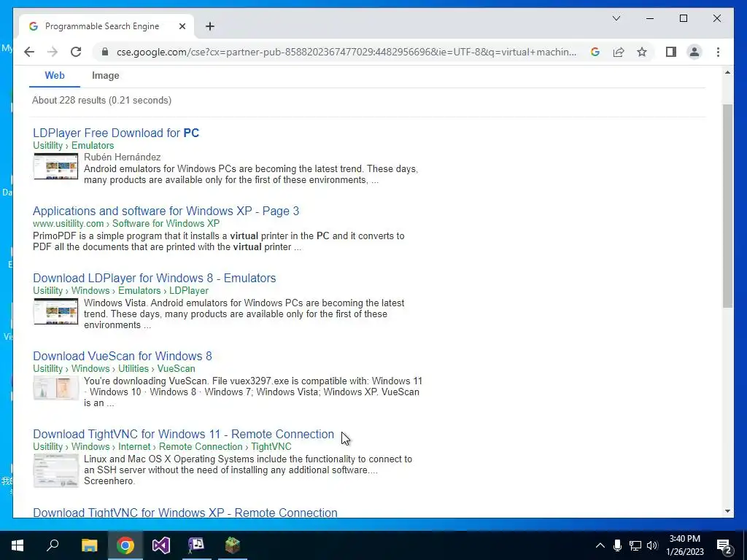
Task: Open the Chrome profile avatar
Action: [x=694, y=52]
